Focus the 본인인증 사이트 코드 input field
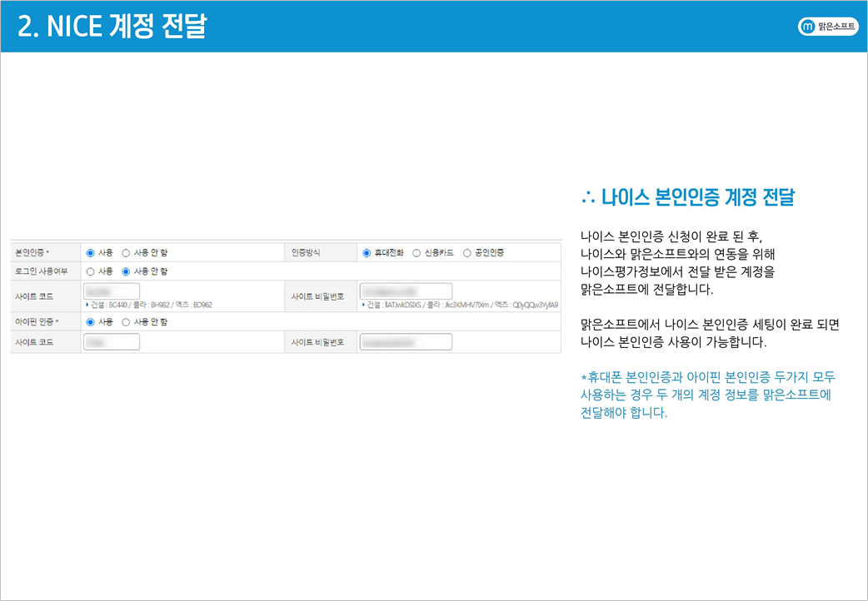This screenshot has width=868, height=601. [x=112, y=291]
